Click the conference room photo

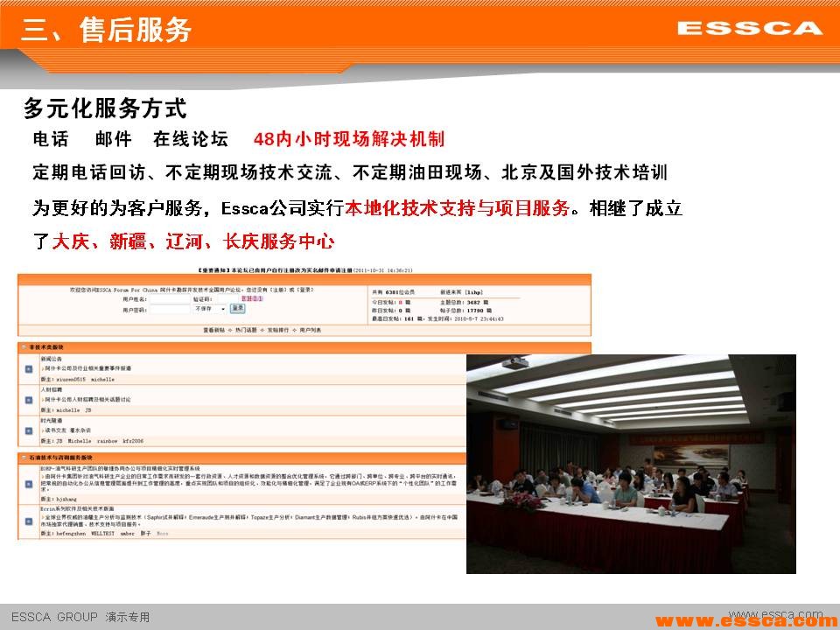click(631, 464)
